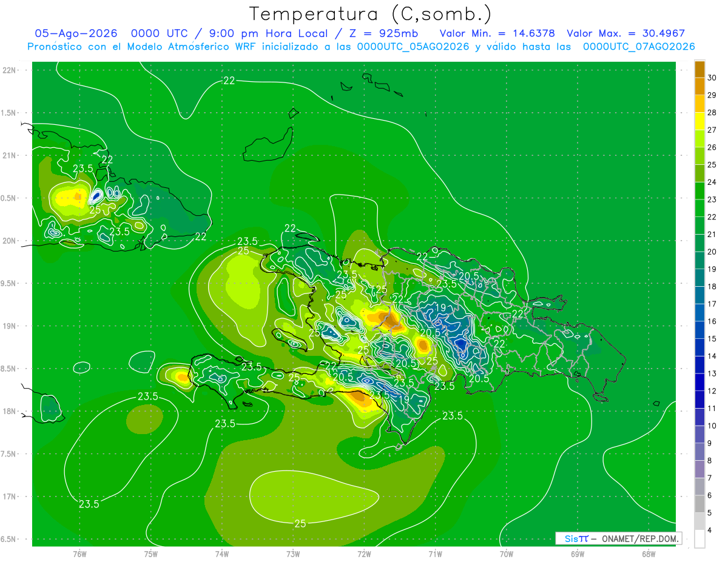
Task: Select the 'Z = 925mb' pressure level text
Action: pos(382,33)
